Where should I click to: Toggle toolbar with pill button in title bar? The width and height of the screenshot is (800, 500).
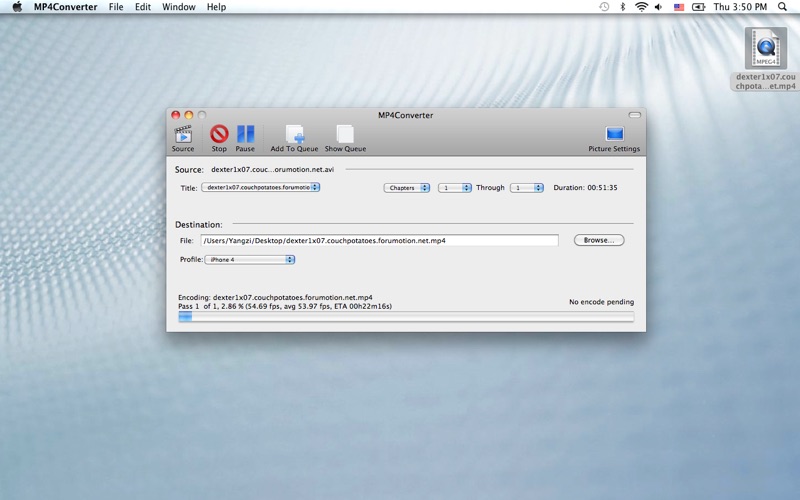point(635,115)
